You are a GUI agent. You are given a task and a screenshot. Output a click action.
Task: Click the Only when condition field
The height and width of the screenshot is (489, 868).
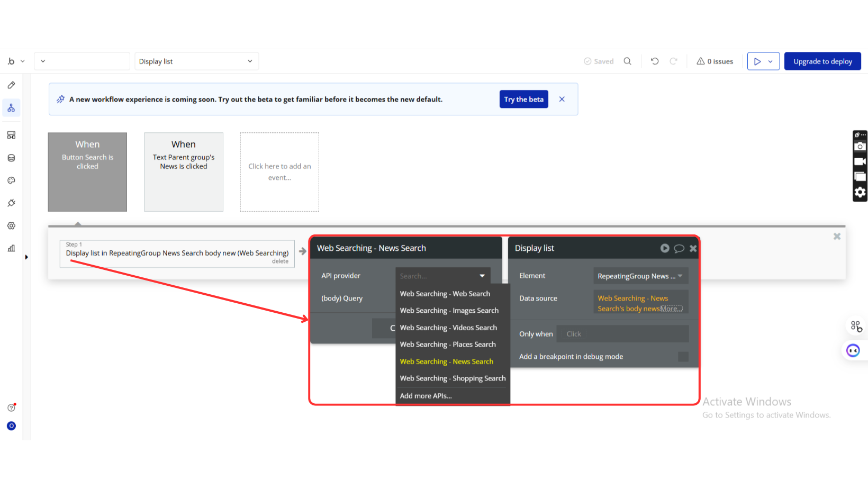(x=622, y=334)
